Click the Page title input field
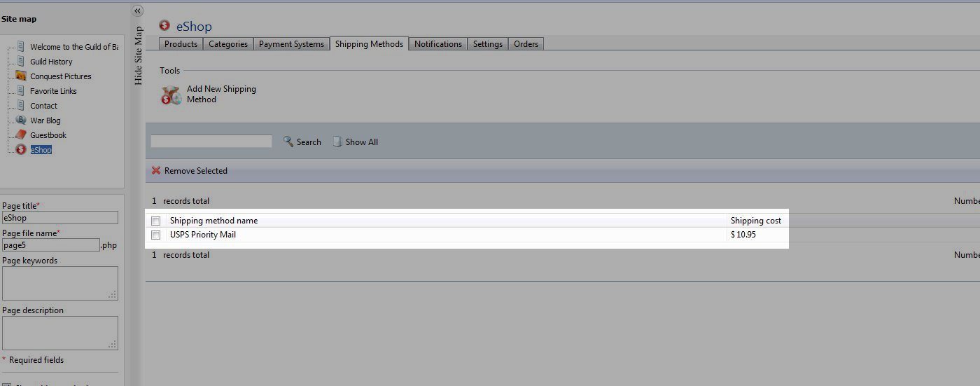Viewport: 980px width, 386px height. [x=59, y=218]
